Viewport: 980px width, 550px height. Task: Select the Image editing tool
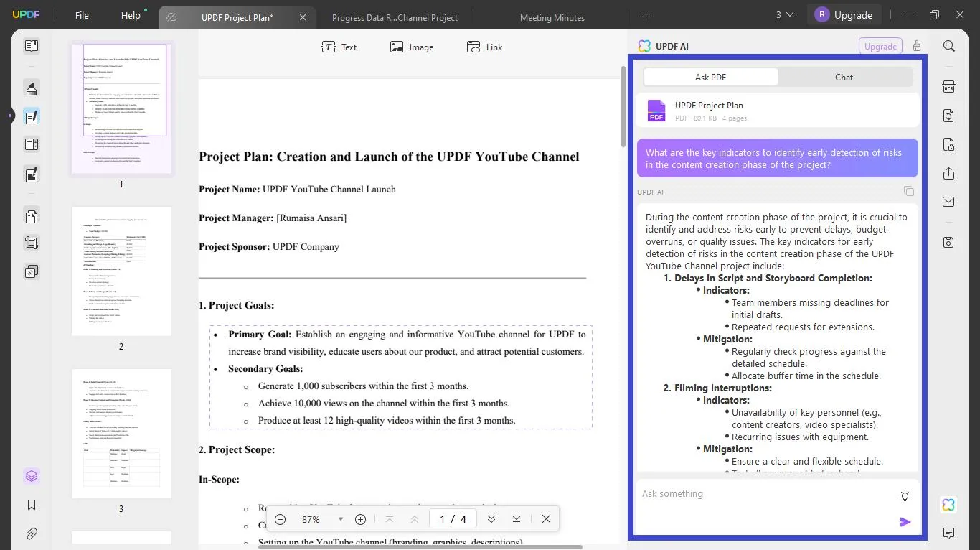click(412, 47)
